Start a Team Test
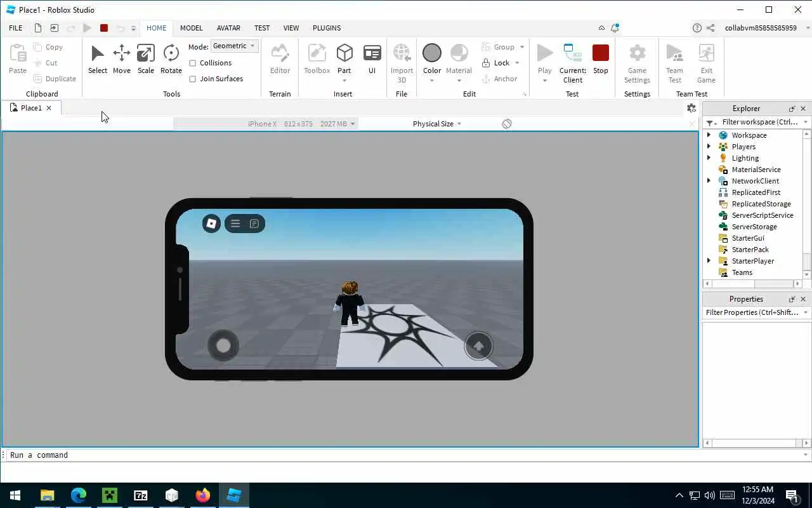812x508 pixels. (674, 63)
